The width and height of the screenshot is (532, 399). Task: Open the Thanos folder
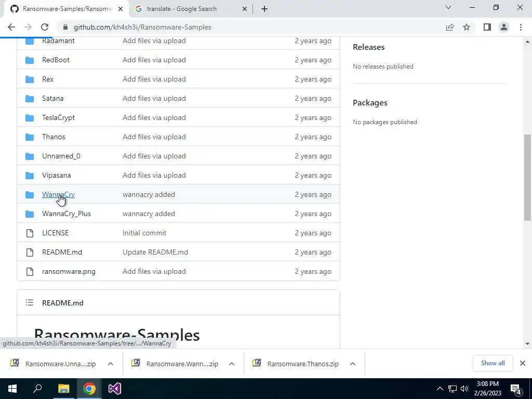tap(54, 137)
